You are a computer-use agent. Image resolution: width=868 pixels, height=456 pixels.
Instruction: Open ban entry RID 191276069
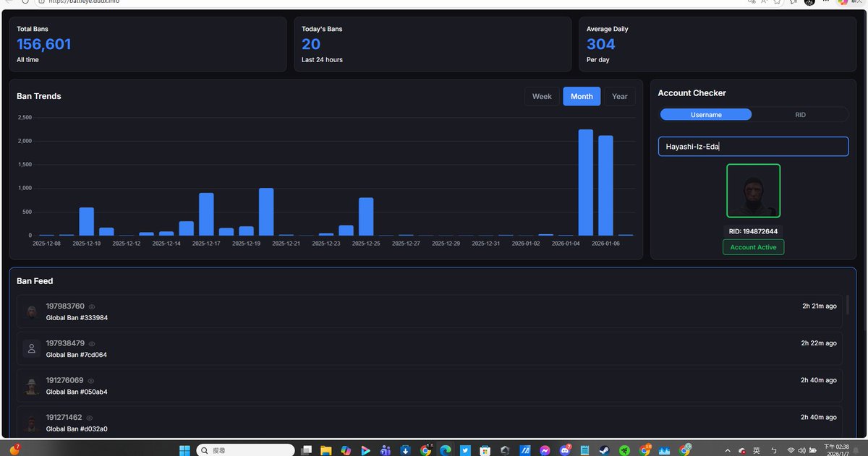[430, 386]
